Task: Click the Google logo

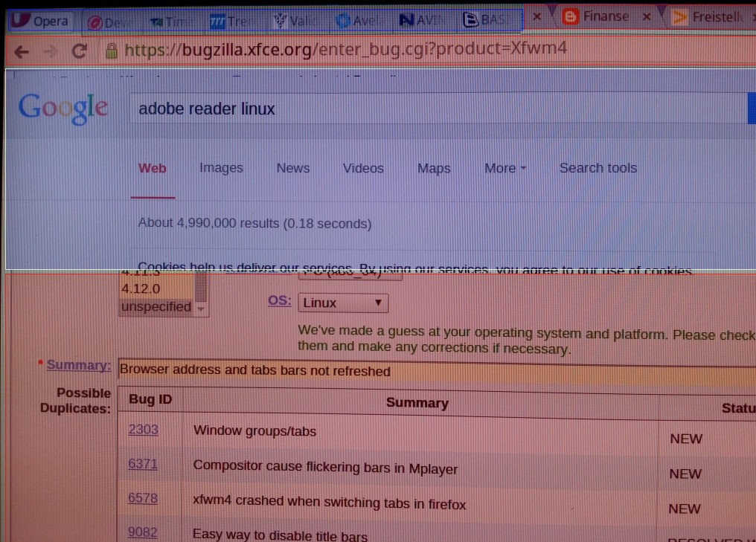Action: [63, 109]
